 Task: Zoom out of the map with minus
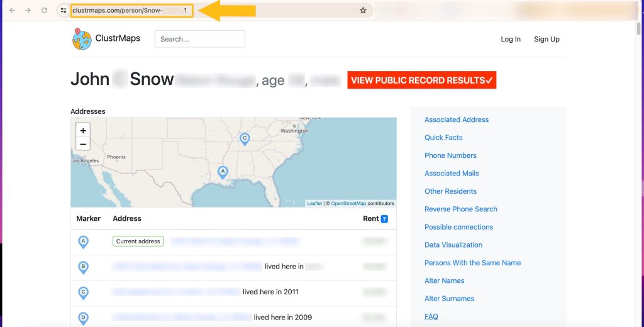[83, 144]
